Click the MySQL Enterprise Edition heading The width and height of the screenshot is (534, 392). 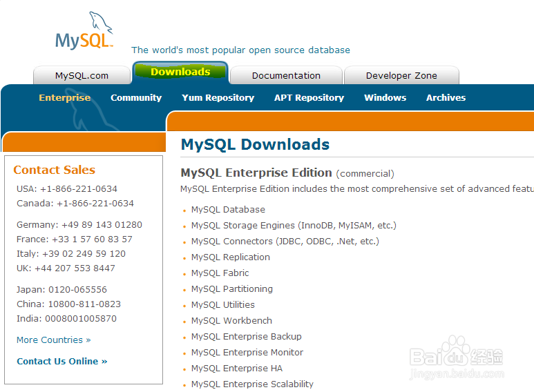[x=256, y=173]
